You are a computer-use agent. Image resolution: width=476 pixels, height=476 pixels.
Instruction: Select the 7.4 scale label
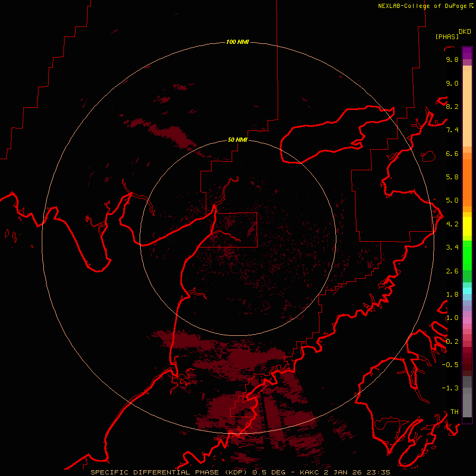[x=452, y=130]
